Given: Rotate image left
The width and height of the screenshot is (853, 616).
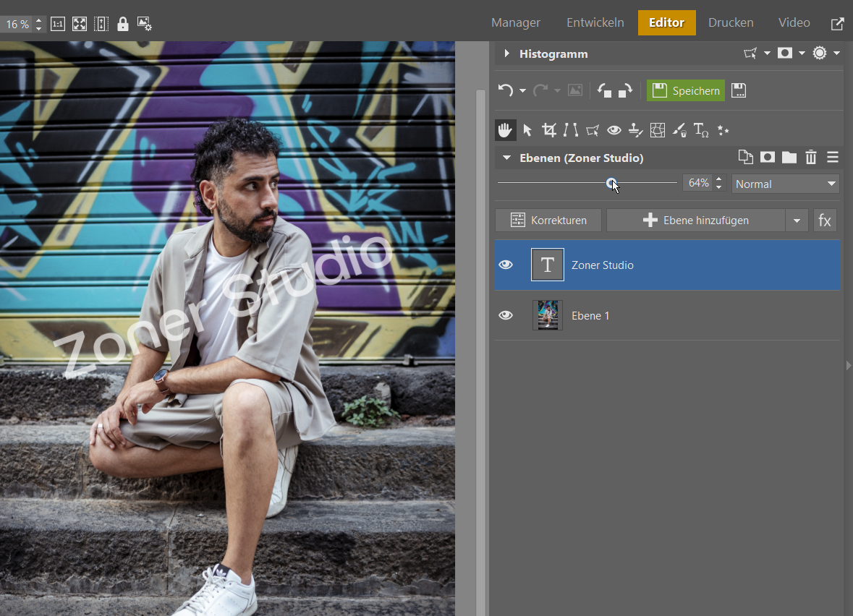Looking at the screenshot, I should [604, 90].
